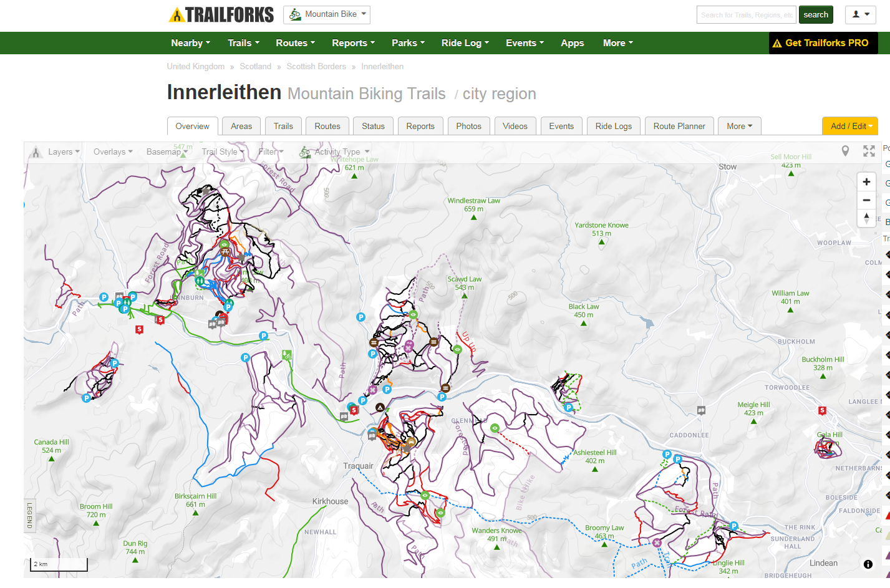Open the Activity Type dropdown

pyautogui.click(x=335, y=152)
